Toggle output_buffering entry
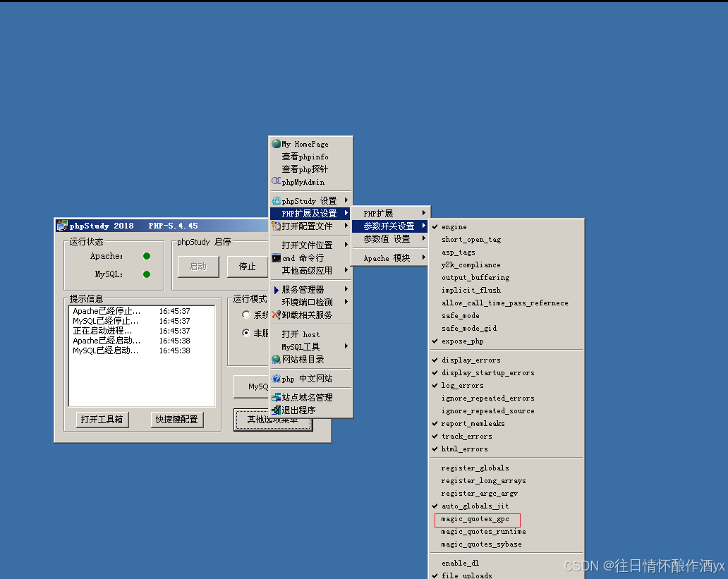Viewport: 728px width, 579px height. [506, 277]
